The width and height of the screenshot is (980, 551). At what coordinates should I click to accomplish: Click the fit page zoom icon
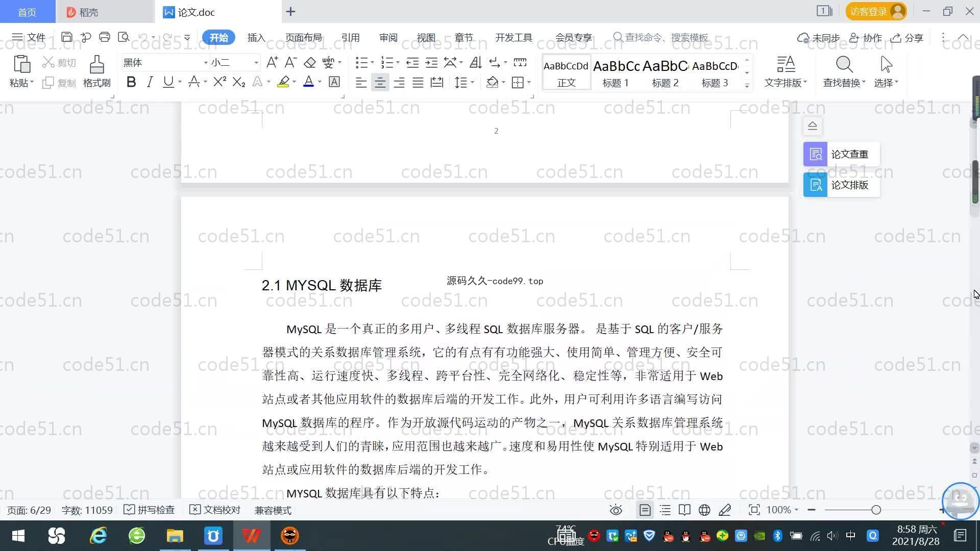[754, 510]
